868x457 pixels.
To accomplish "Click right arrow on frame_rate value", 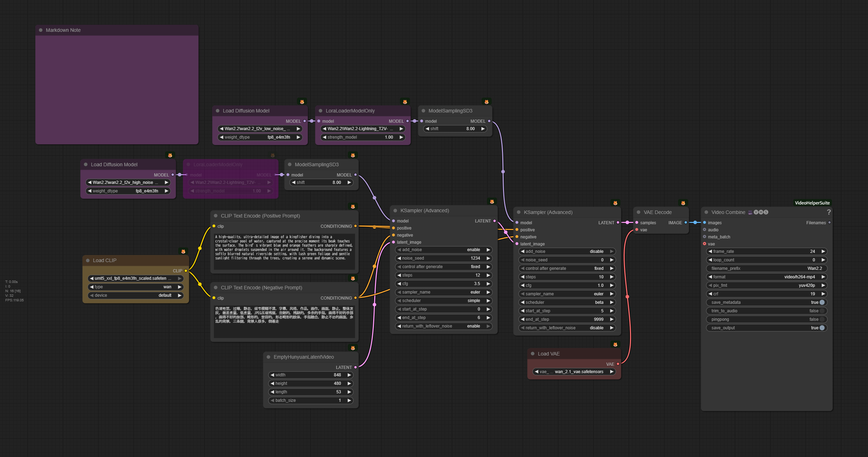I will coord(823,251).
